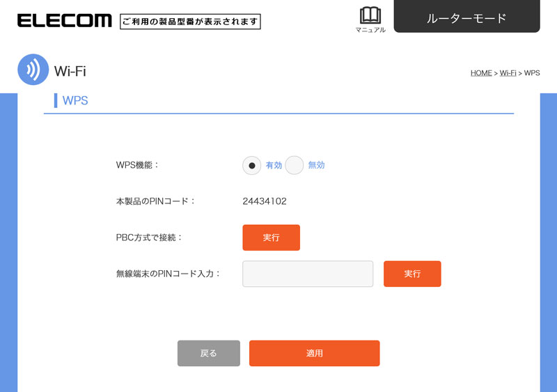The width and height of the screenshot is (557, 392).
Task: Click the ルーターモード mode tab
Action: 466,16
